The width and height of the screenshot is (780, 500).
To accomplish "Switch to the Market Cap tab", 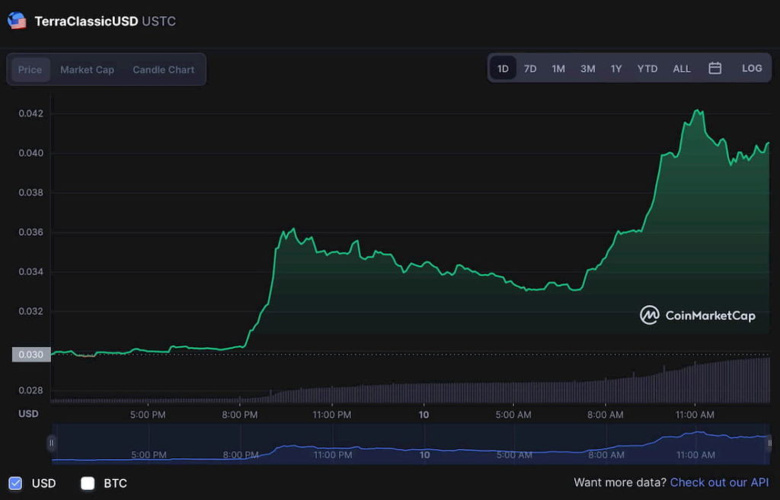I will (x=87, y=70).
